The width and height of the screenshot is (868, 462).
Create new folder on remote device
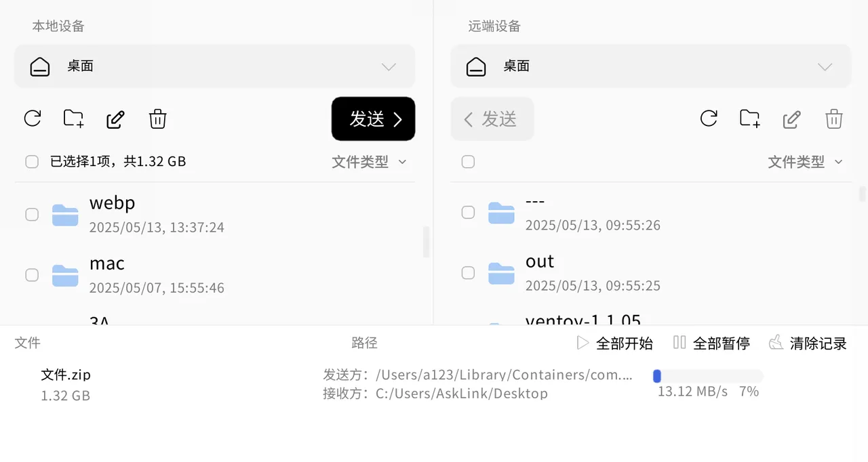(750, 119)
